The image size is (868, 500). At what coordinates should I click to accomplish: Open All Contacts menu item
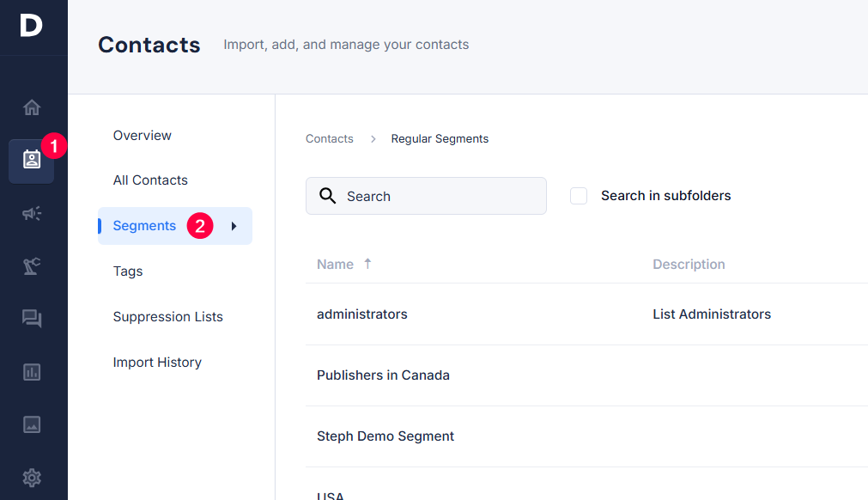coord(150,180)
